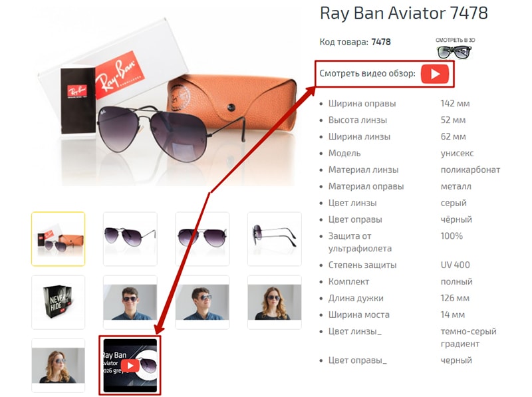The image size is (532, 397).
Task: Click the 'СМОТРЕТЬ В 3D' label
Action: 456,40
